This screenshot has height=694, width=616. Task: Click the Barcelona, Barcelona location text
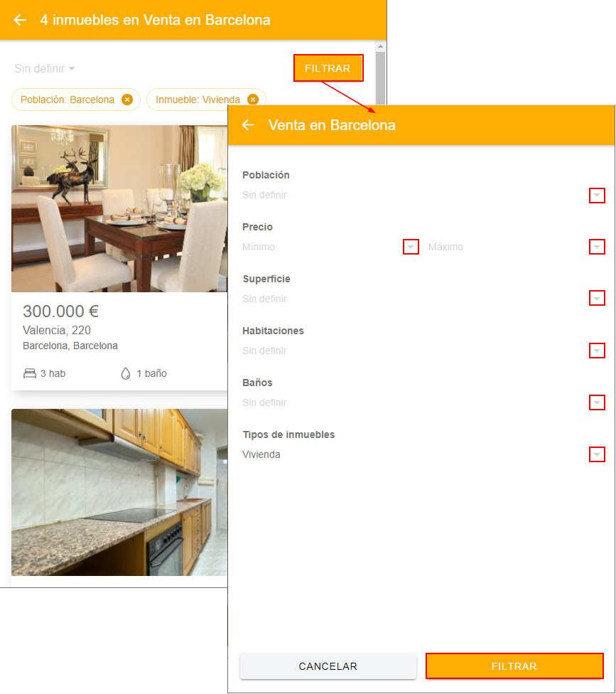pyautogui.click(x=70, y=346)
